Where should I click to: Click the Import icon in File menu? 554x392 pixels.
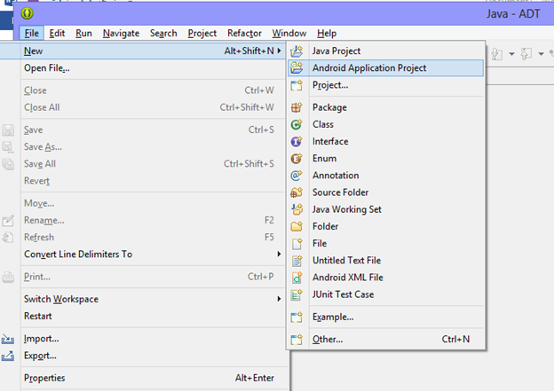[8, 339]
